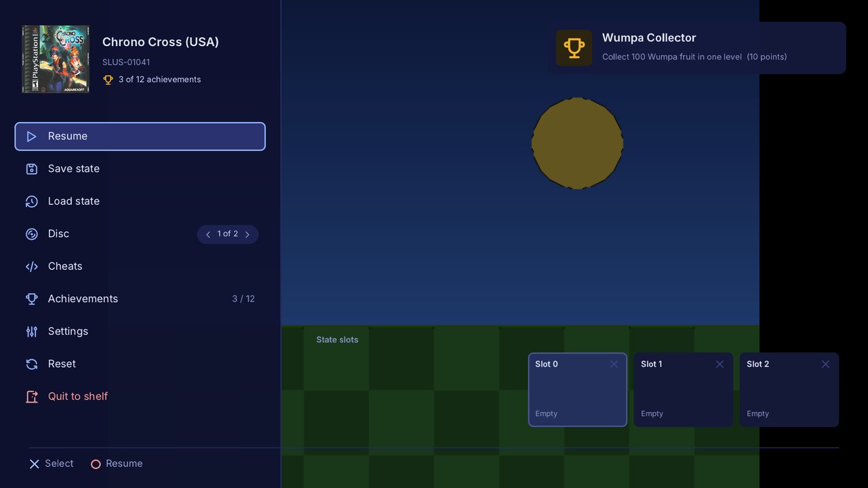Click the Settings sliders icon
The image size is (868, 488).
coord(32,331)
